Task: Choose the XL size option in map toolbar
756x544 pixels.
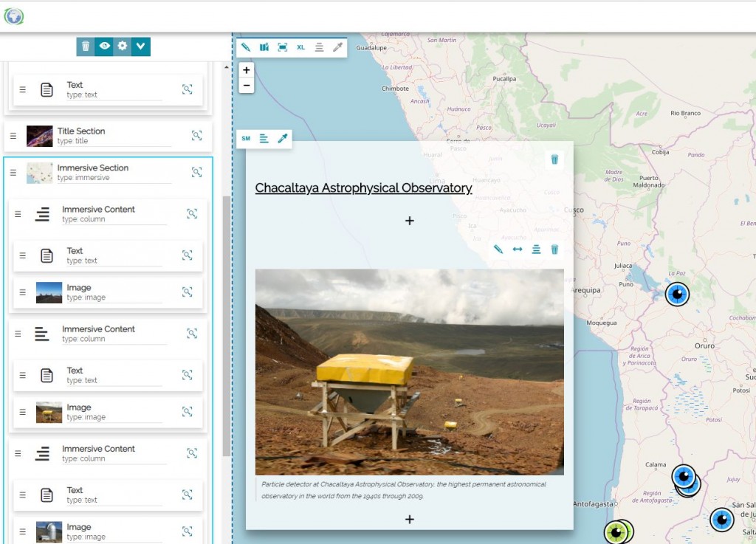Action: (301, 47)
